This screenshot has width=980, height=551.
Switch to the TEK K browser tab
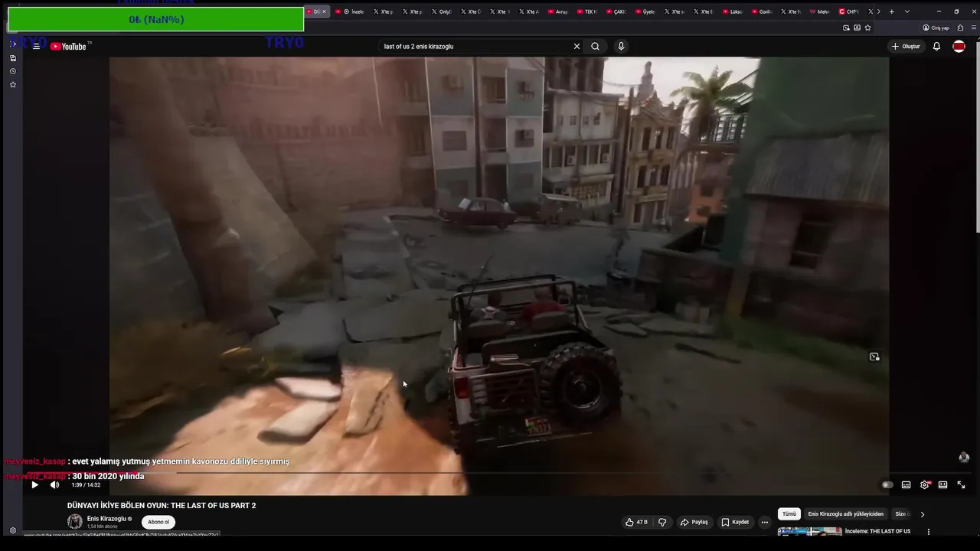click(x=587, y=11)
